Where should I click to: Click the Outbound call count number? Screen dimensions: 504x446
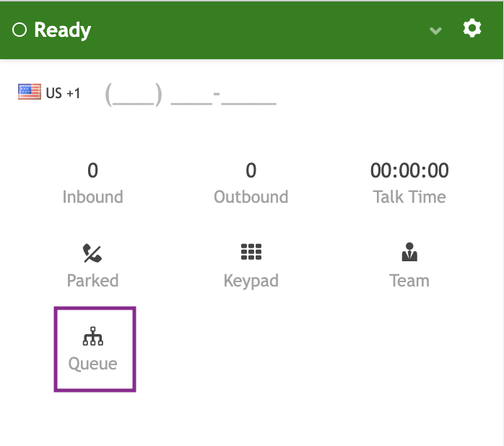[x=251, y=171]
